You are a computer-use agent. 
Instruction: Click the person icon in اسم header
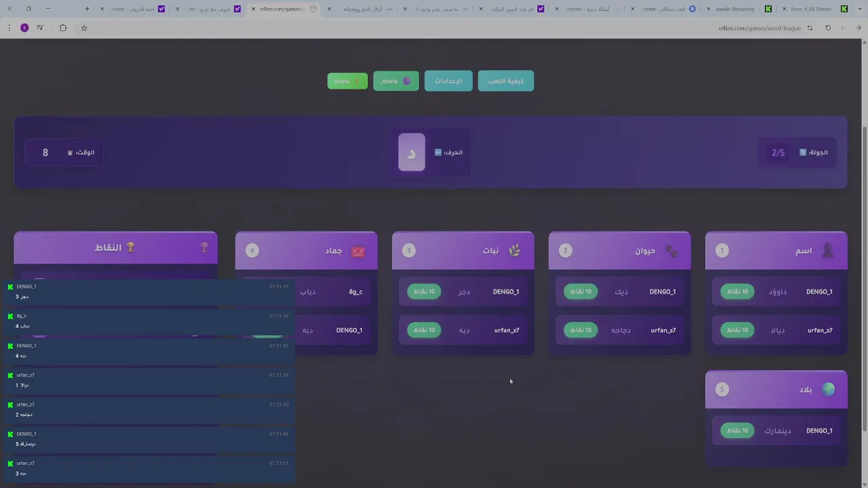tap(828, 251)
